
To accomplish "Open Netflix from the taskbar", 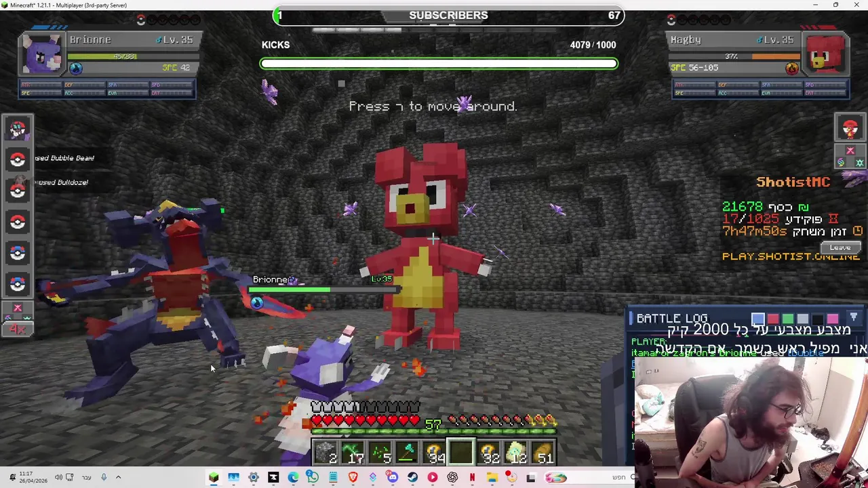I will coord(472,478).
